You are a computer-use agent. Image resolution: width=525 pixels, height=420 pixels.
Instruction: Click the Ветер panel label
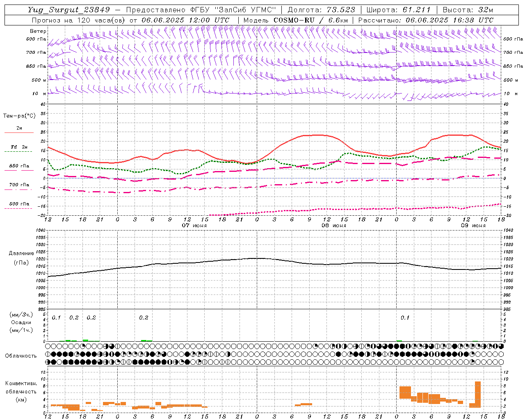(x=38, y=31)
